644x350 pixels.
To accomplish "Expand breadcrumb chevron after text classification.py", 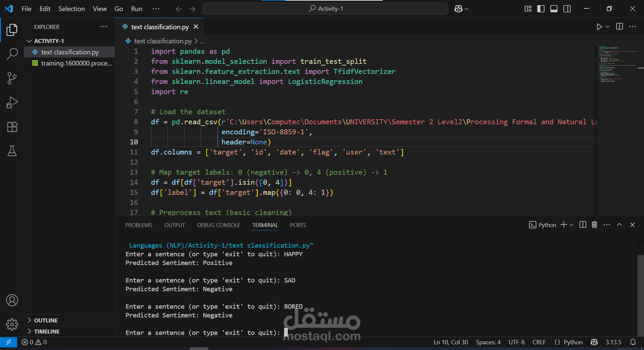I will point(196,41).
